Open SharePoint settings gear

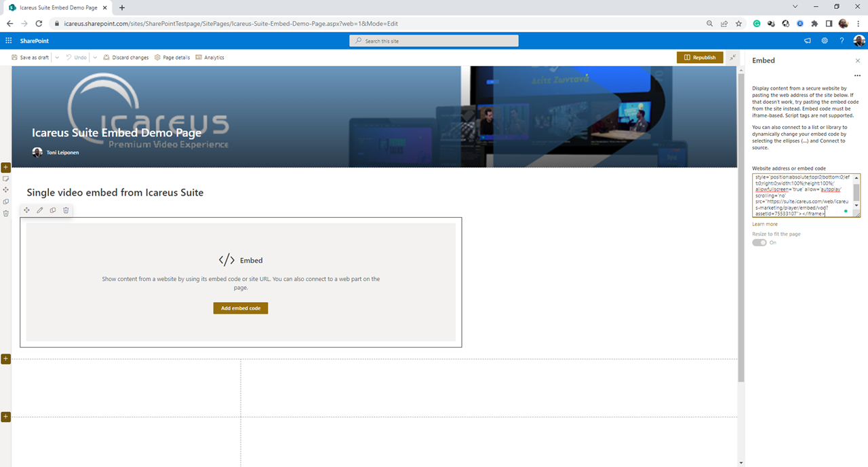coord(825,41)
